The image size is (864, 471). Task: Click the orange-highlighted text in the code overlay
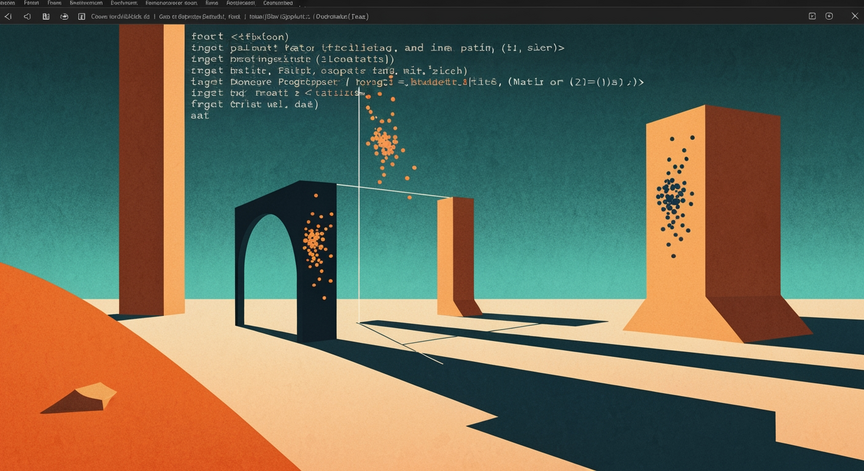438,82
